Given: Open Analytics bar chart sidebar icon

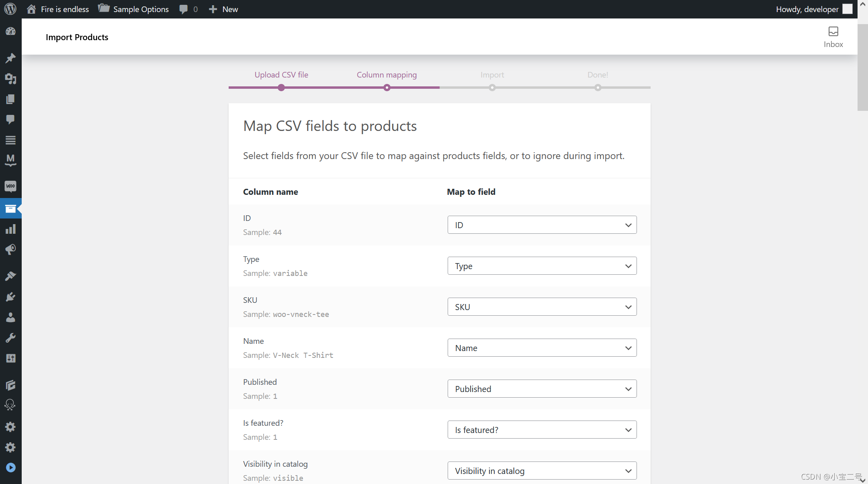Looking at the screenshot, I should [10, 229].
